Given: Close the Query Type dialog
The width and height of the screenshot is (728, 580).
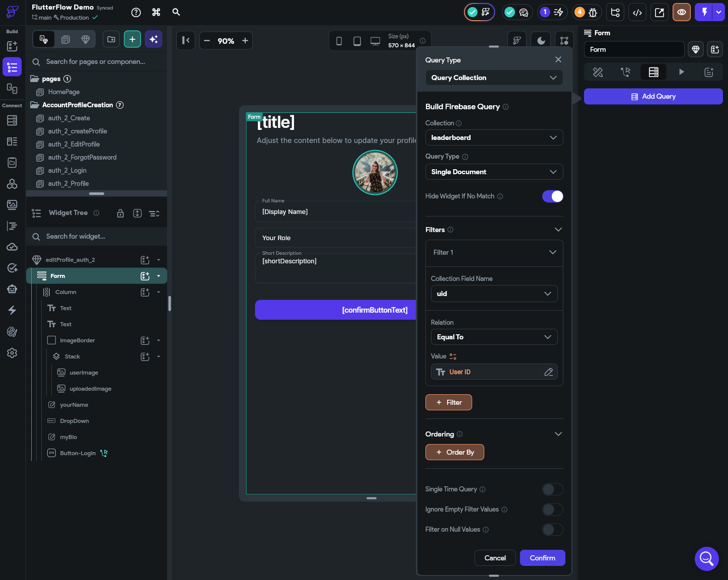Looking at the screenshot, I should 558,59.
